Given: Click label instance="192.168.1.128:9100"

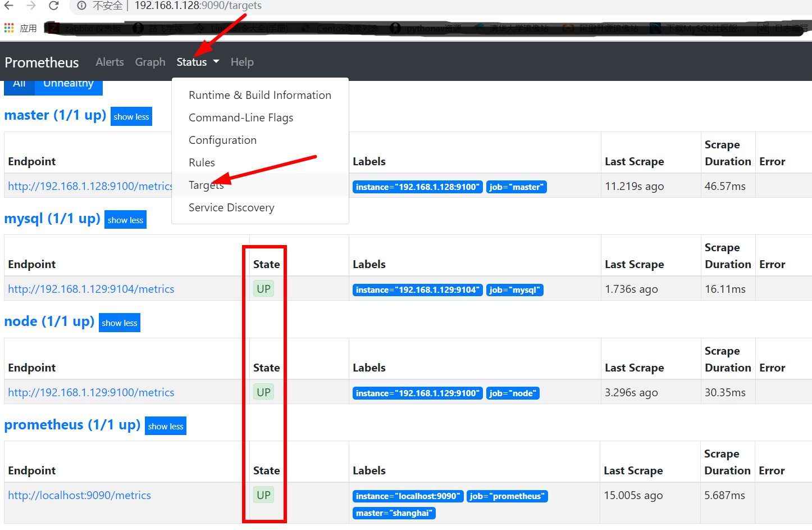Looking at the screenshot, I should pyautogui.click(x=418, y=187).
